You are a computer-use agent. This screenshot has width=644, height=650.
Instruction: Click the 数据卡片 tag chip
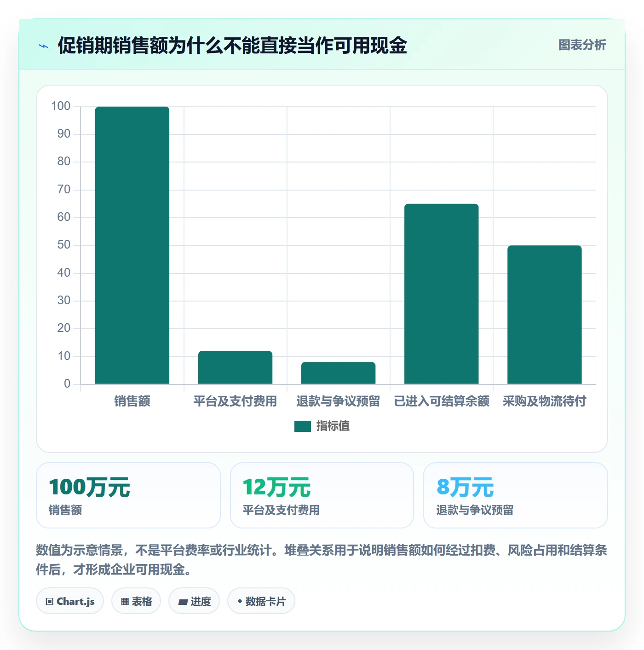[261, 601]
